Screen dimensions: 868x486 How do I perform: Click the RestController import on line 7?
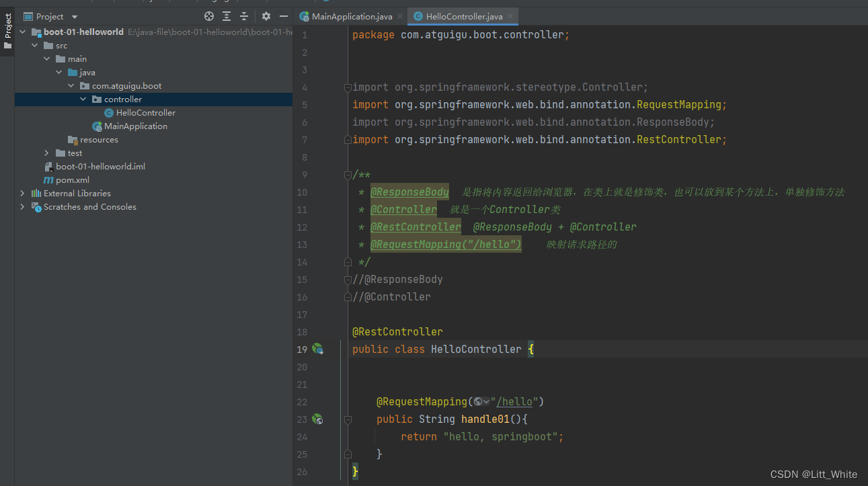pyautogui.click(x=539, y=139)
